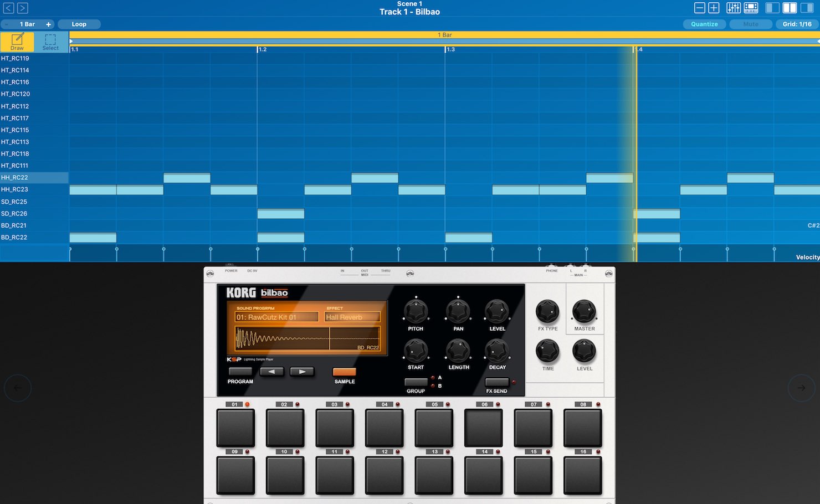Tap drum pad 05
Viewport: 820px width, 504px height.
point(434,428)
